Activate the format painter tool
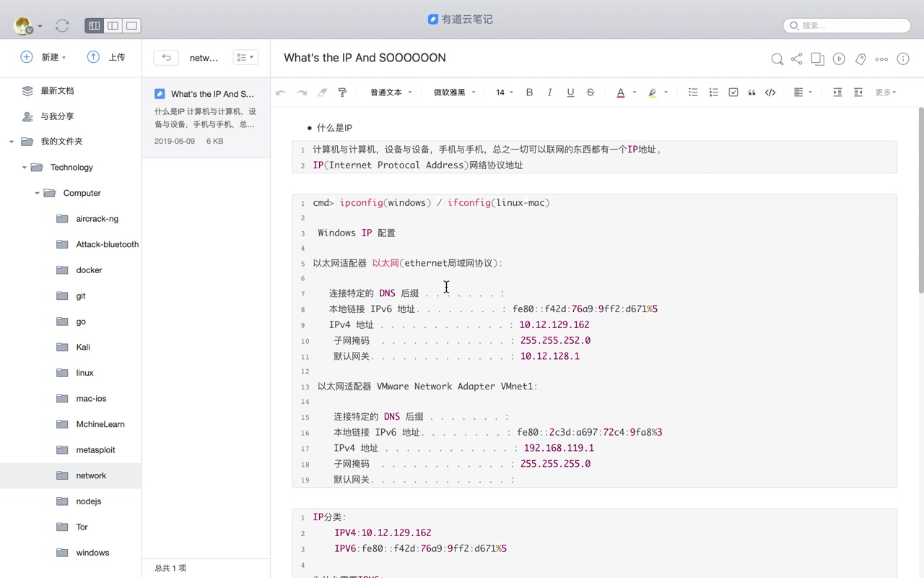This screenshot has height=578, width=924. click(x=343, y=92)
